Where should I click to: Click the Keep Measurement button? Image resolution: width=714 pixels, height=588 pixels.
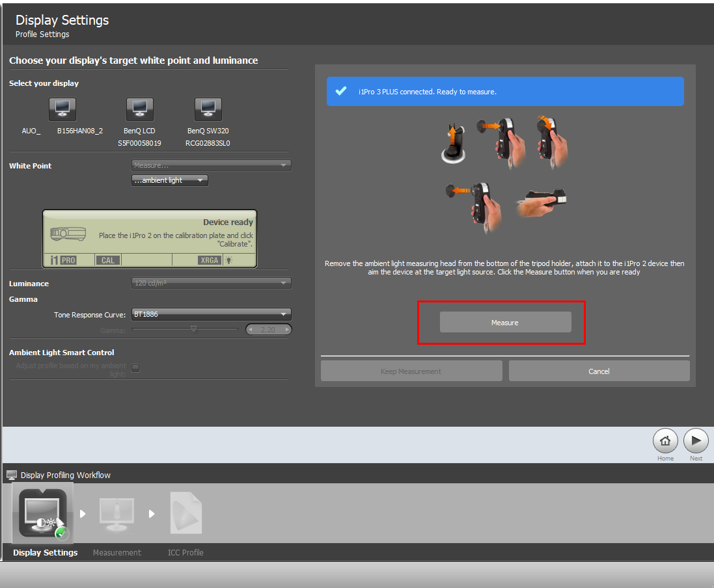[x=411, y=371]
